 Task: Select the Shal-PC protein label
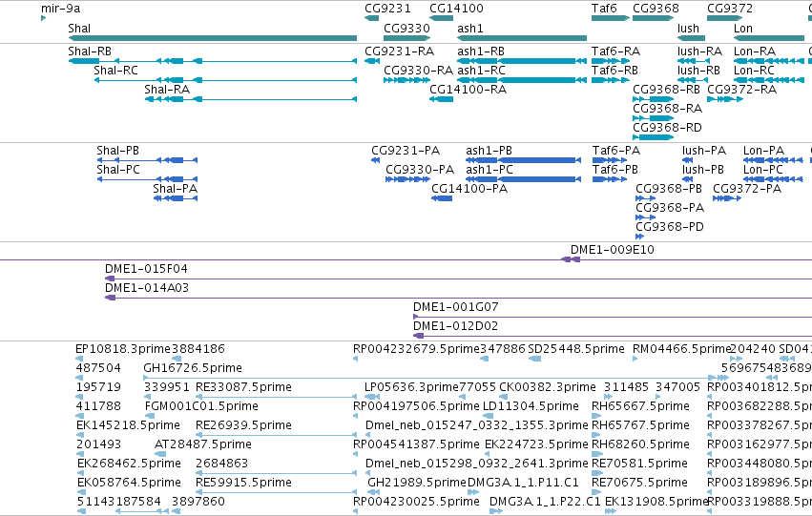coord(118,170)
